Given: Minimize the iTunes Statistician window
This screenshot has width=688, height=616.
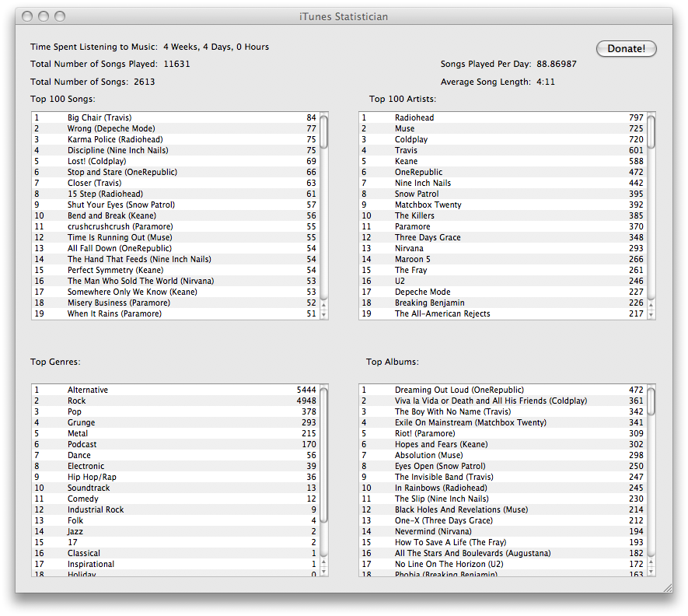Looking at the screenshot, I should (x=44, y=16).
